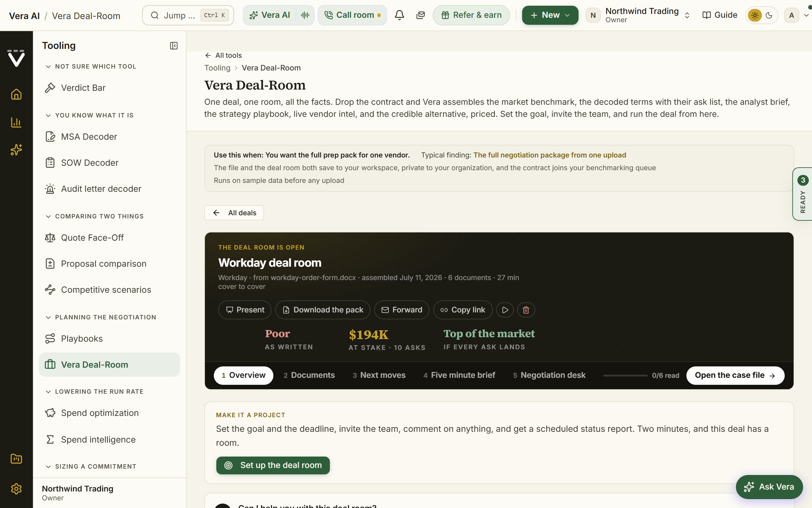
Task: Open SOW Decoder tool
Action: (109, 163)
